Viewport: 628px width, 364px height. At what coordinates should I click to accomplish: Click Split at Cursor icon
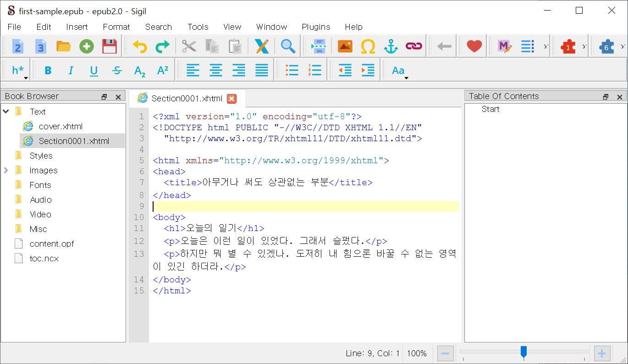(x=319, y=46)
